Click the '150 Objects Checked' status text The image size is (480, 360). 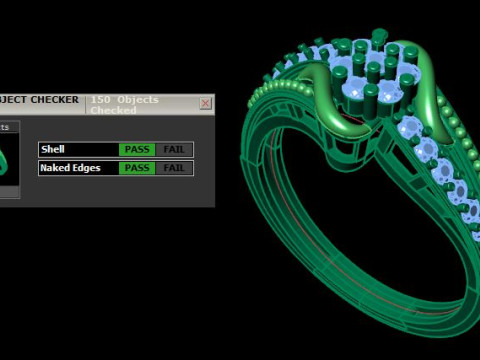pos(124,105)
